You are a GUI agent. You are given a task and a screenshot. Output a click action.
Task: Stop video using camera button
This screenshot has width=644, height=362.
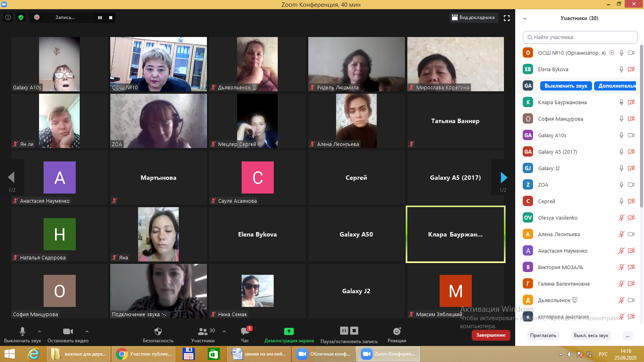click(68, 331)
